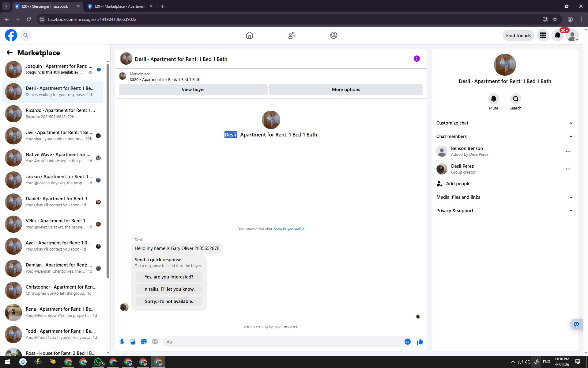Image resolution: width=588 pixels, height=368 pixels.
Task: Expand Customize chat section
Action: click(504, 123)
